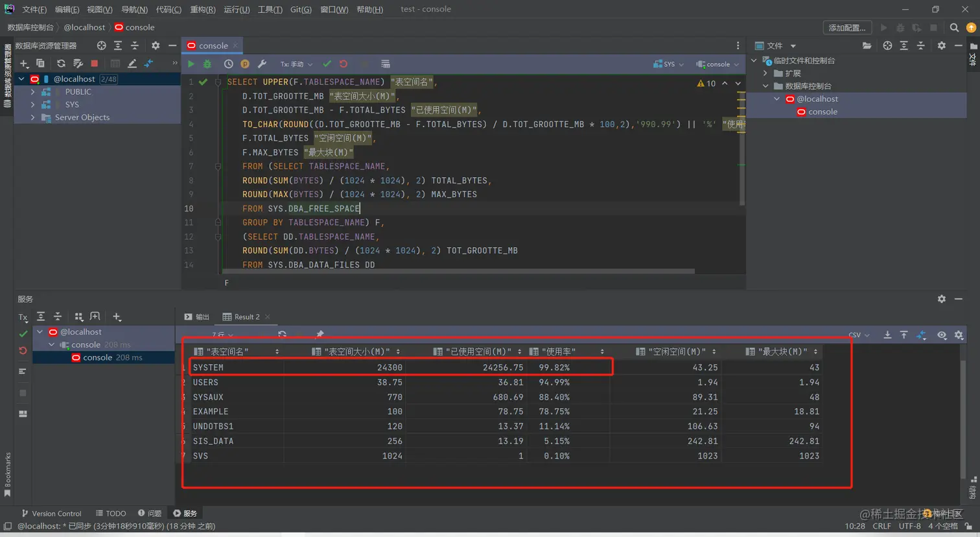Expand the Server Objects node
Screen dimensions: 980x537
[32, 117]
